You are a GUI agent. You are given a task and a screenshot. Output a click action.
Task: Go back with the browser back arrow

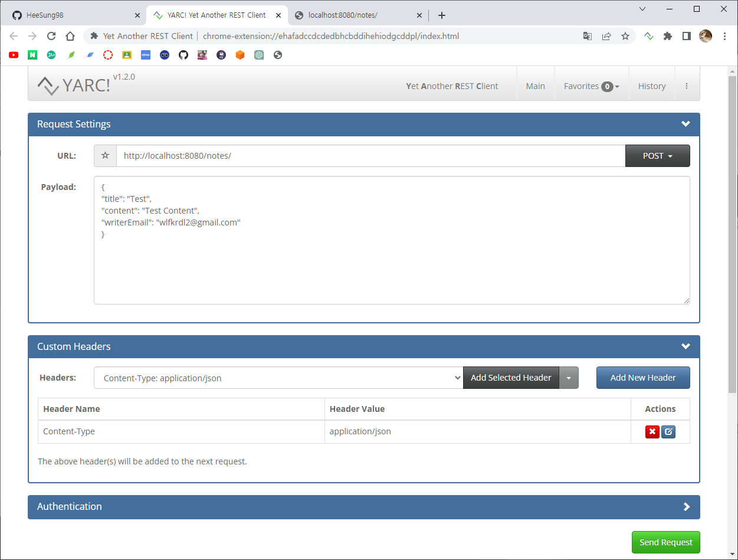(x=14, y=36)
